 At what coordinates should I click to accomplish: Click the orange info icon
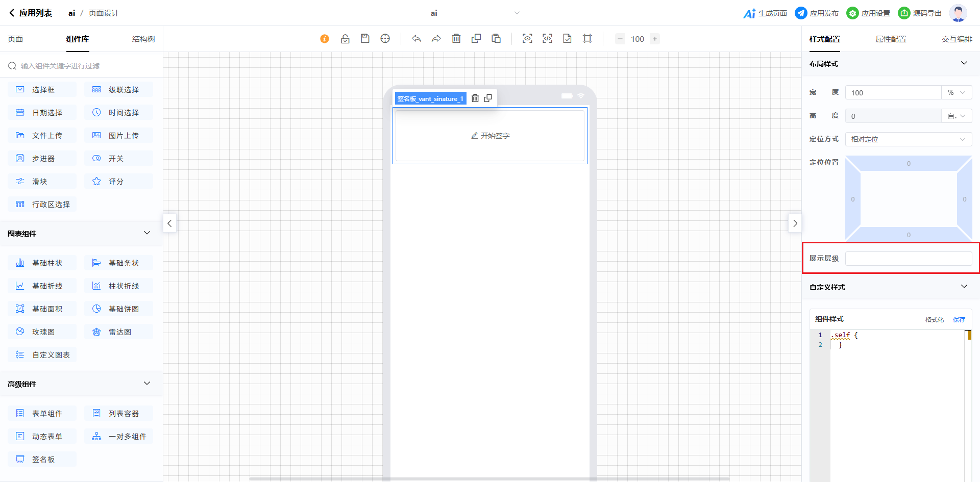click(x=325, y=39)
